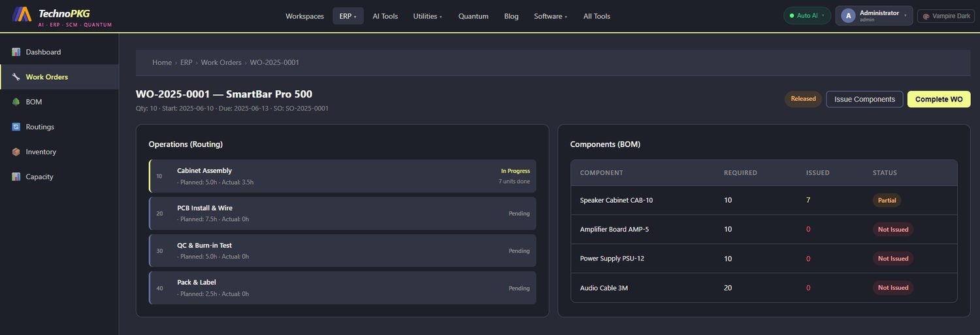Click the COMPONENT column header
Viewport: 980px width, 335px height.
[x=602, y=173]
